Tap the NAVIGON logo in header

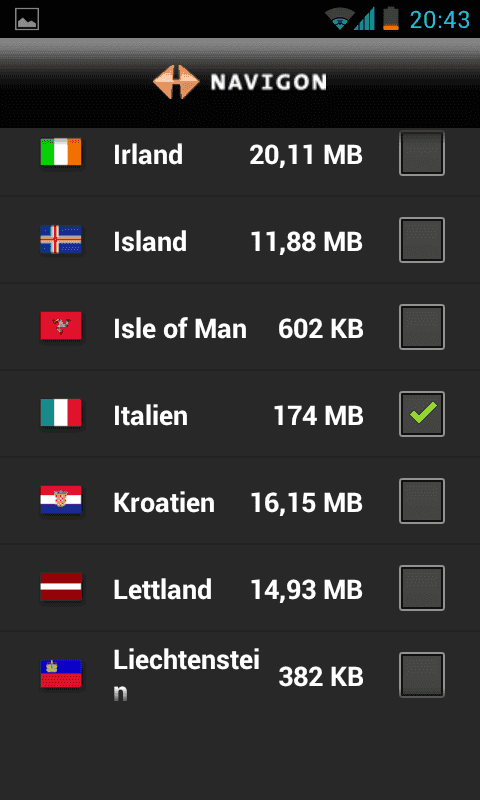click(240, 82)
